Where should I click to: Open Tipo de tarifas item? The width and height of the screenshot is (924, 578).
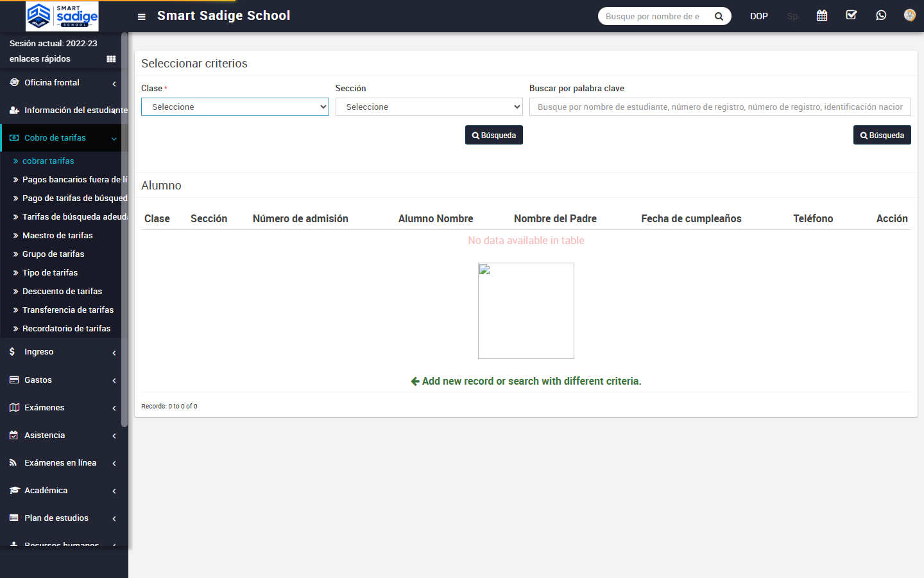coord(50,272)
